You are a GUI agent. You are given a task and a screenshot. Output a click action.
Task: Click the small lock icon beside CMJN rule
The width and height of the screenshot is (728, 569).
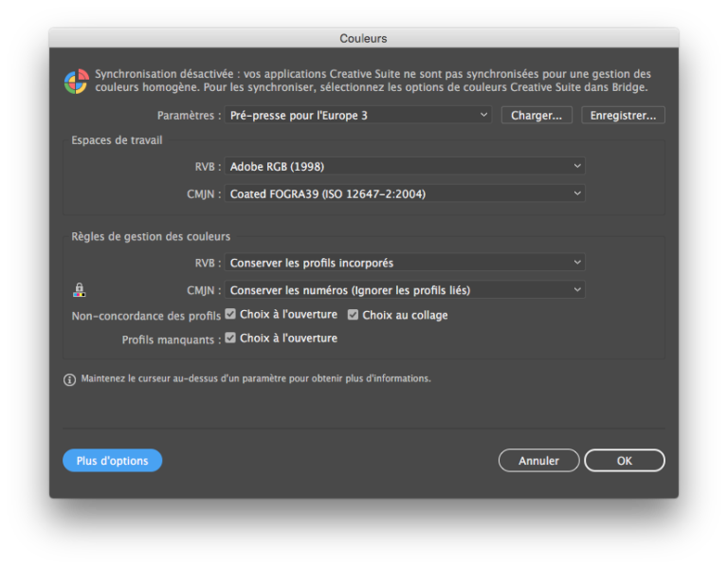pos(80,290)
